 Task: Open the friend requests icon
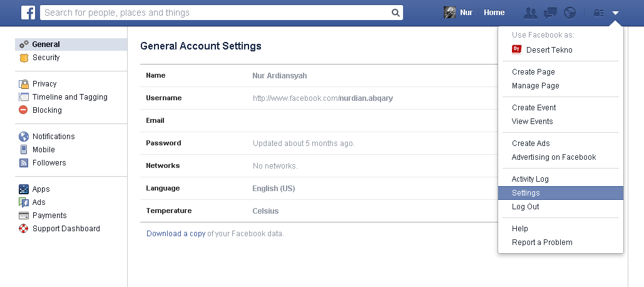click(x=531, y=13)
